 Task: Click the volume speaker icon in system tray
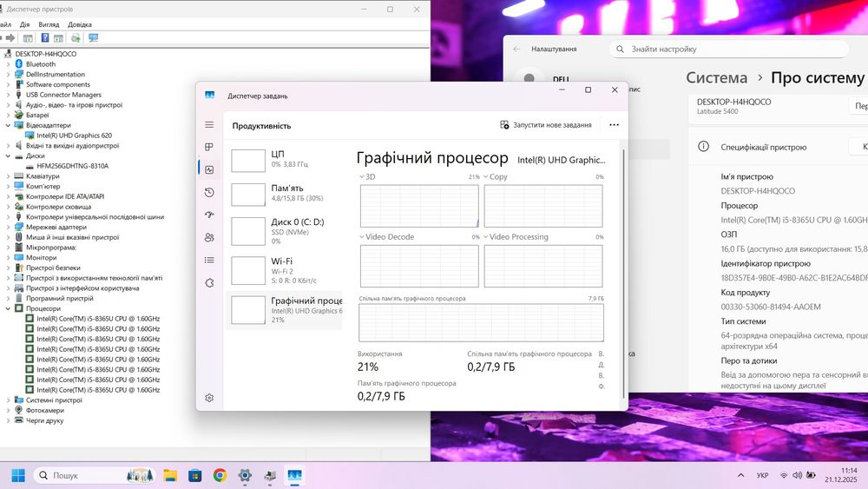pyautogui.click(x=797, y=475)
